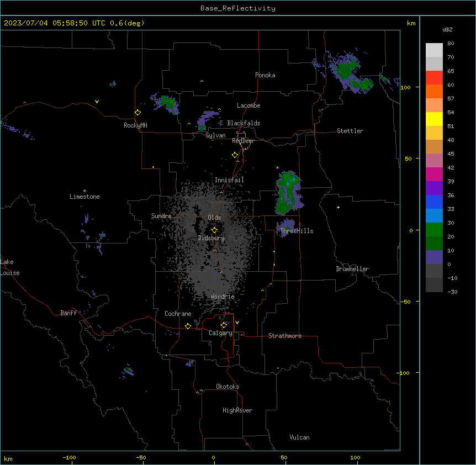Click the Cochrane label
The image size is (476, 465).
(178, 314)
